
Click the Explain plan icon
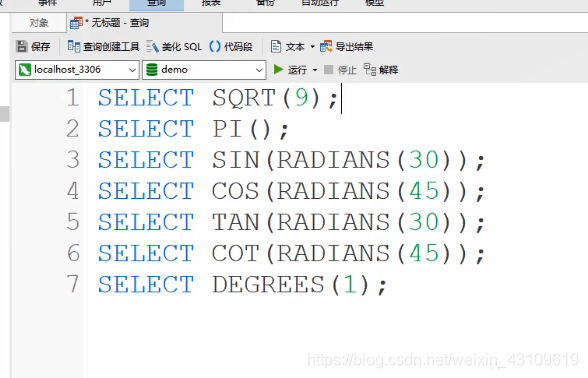pos(370,70)
